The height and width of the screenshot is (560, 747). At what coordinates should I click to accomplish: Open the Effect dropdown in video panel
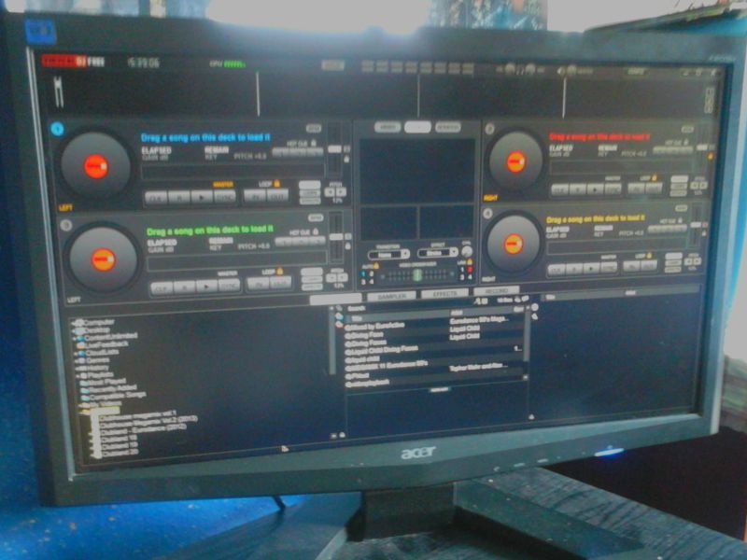(x=437, y=253)
